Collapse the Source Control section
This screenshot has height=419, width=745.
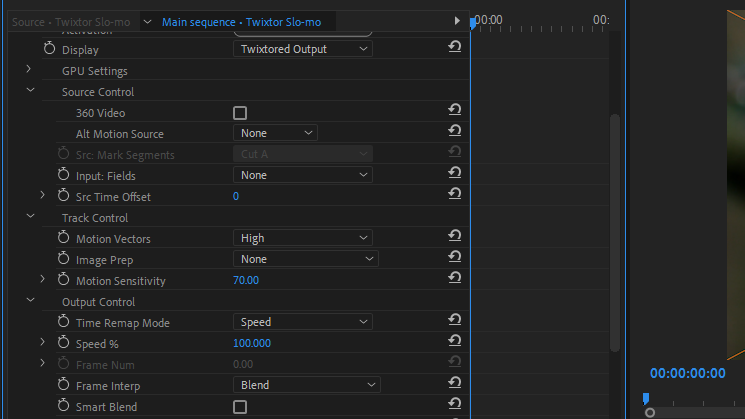[x=30, y=90]
